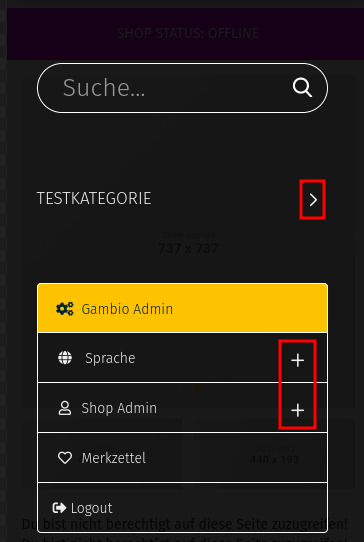Select the yellow slider pagination dot

(197, 388)
